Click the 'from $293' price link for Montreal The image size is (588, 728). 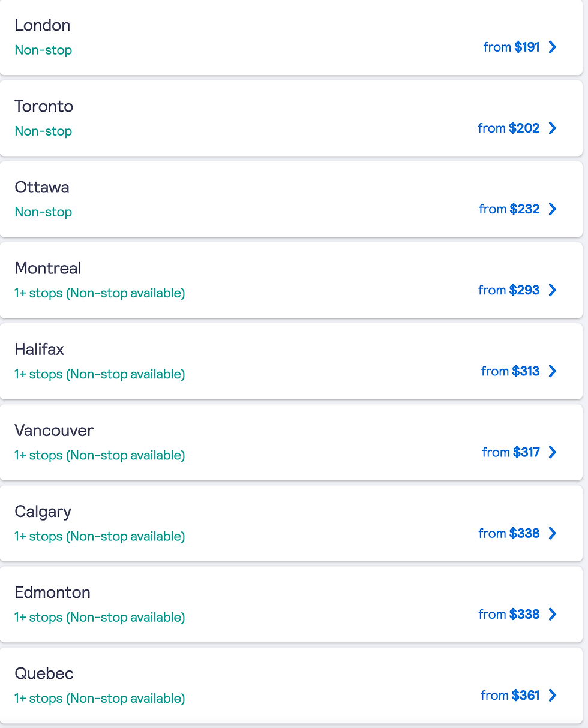[x=509, y=290]
